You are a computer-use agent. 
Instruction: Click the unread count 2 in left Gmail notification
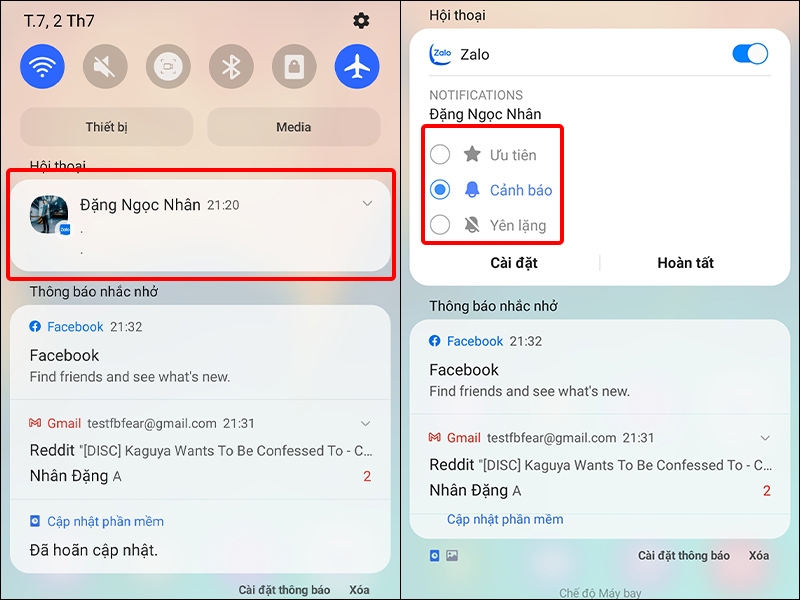click(367, 476)
